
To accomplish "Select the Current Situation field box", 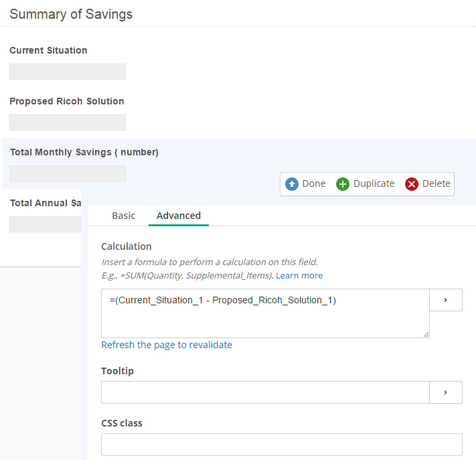I will point(68,72).
